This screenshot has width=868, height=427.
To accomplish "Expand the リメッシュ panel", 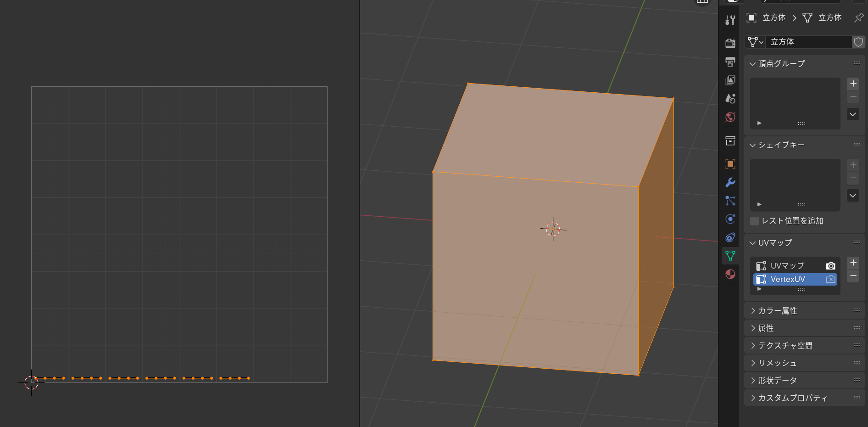I will (x=805, y=363).
